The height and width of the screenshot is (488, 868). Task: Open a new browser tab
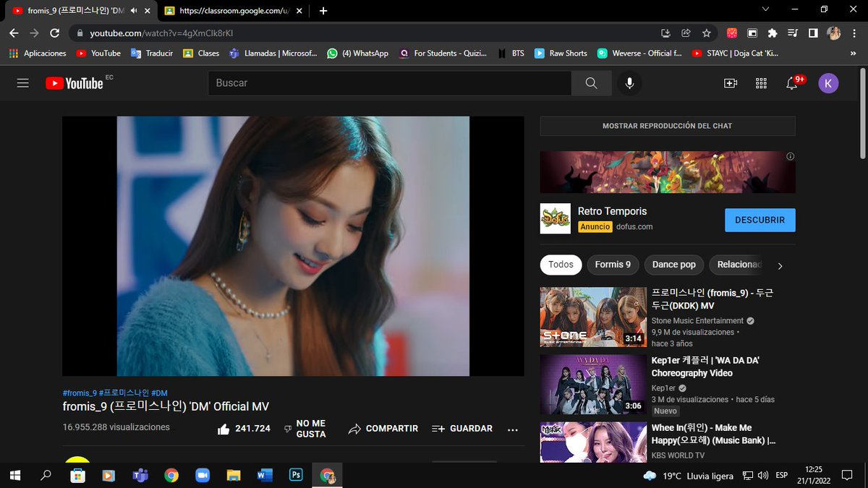(323, 11)
